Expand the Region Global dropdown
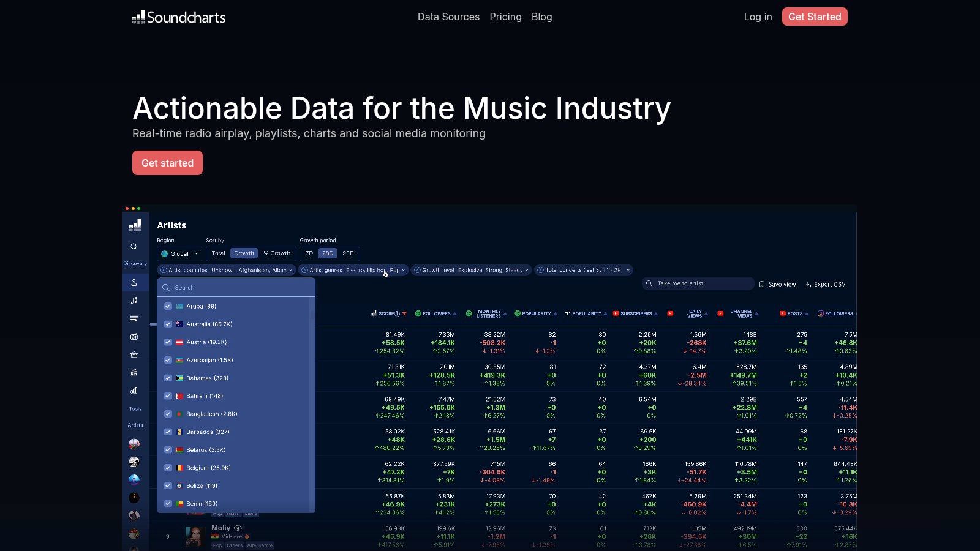The image size is (980, 551). point(179,253)
